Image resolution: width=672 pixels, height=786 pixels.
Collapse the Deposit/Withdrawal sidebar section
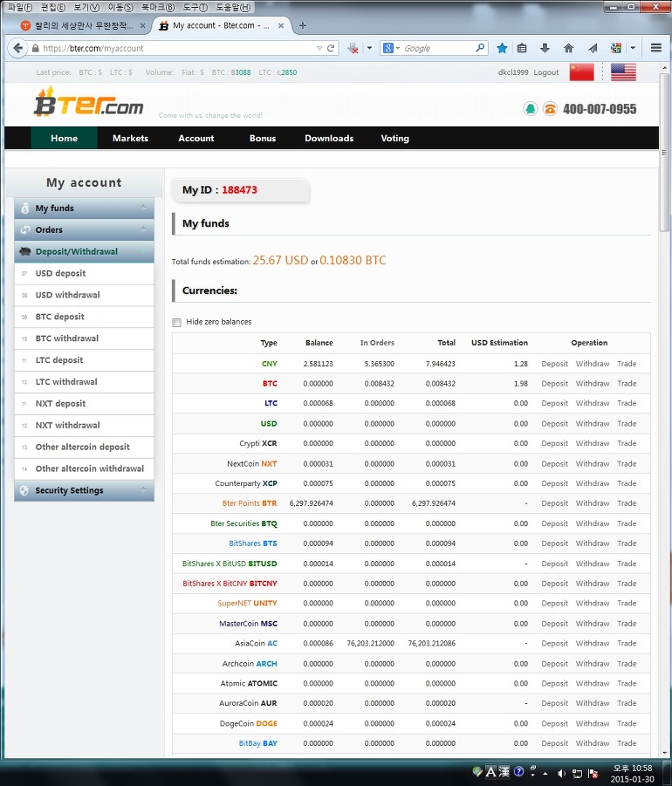[143, 251]
